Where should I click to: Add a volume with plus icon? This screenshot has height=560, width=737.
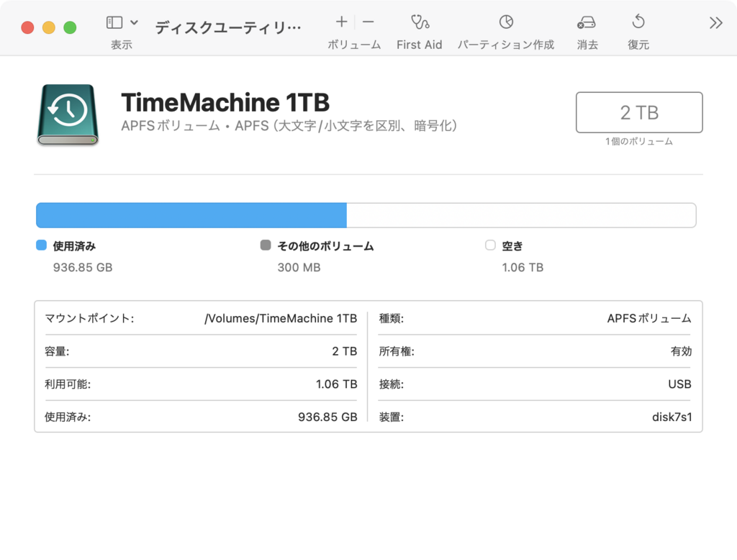(x=342, y=22)
